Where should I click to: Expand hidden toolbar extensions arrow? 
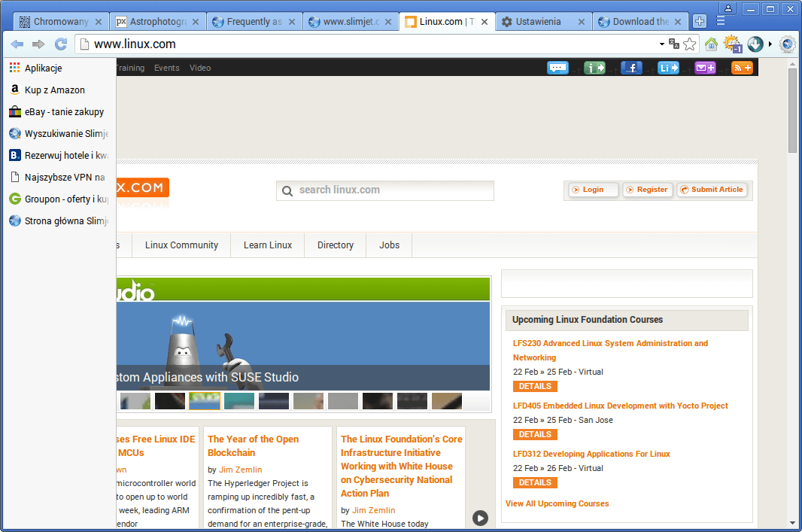point(770,44)
